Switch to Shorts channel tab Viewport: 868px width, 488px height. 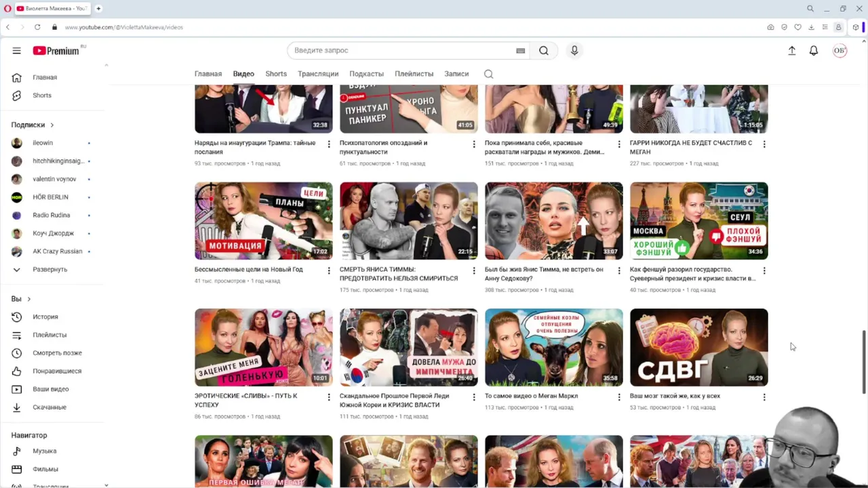click(x=276, y=74)
